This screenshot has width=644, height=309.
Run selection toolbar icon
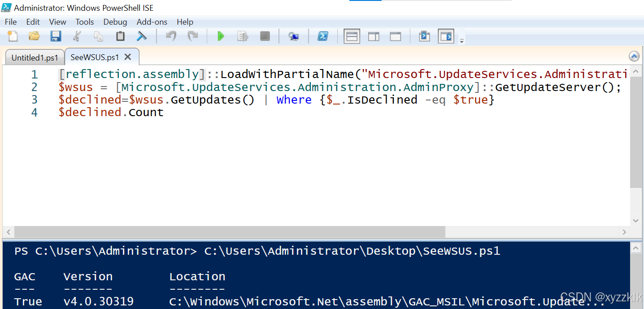pos(243,36)
